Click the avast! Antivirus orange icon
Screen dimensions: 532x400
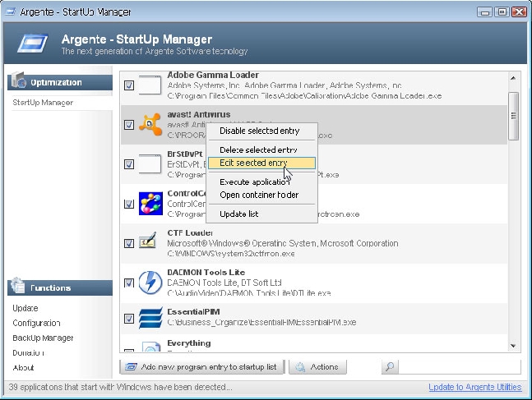(150, 125)
